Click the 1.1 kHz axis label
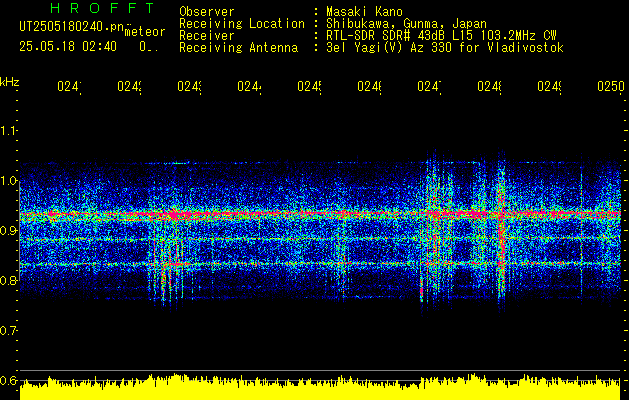The image size is (629, 400). point(8,131)
